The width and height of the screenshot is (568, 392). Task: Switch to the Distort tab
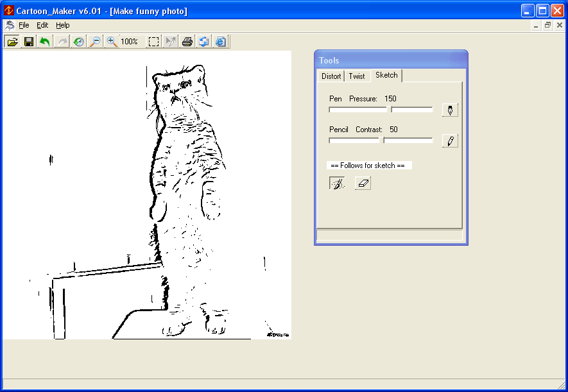coord(331,76)
